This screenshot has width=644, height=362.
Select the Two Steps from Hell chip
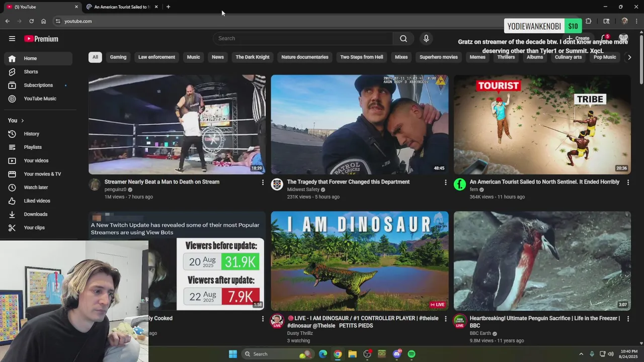click(x=362, y=57)
